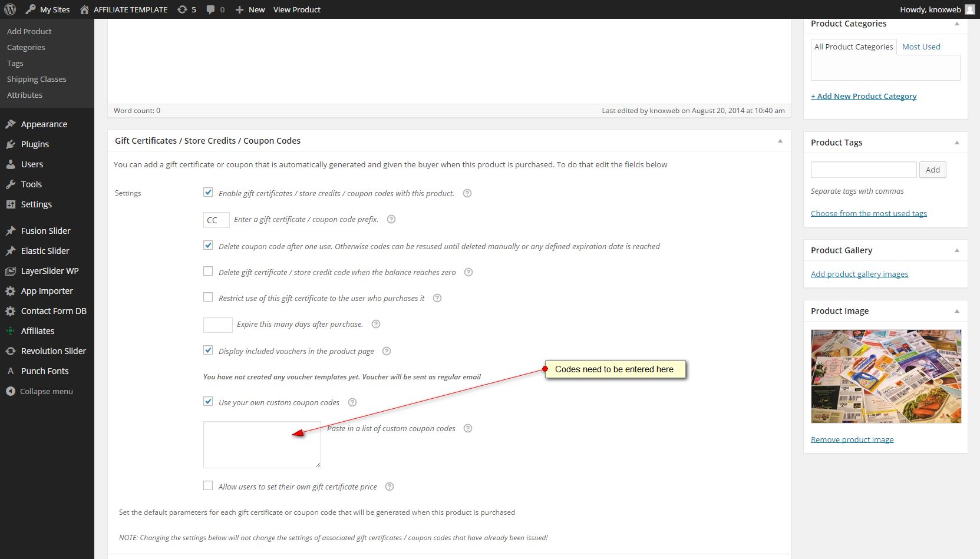Uncheck Enable gift certificates with this product
Viewport: 980px width, 559px height.
pos(208,193)
